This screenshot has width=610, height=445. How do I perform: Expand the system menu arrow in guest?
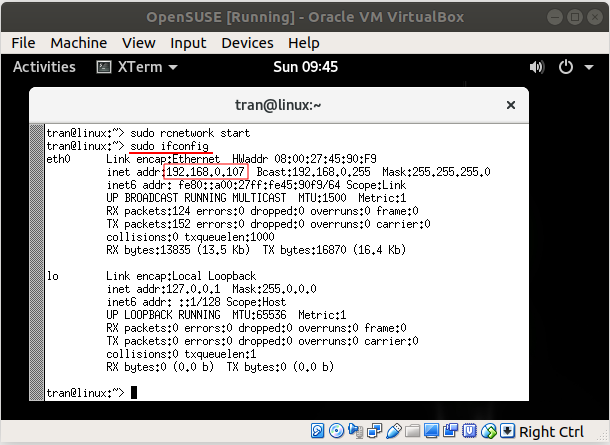[589, 67]
